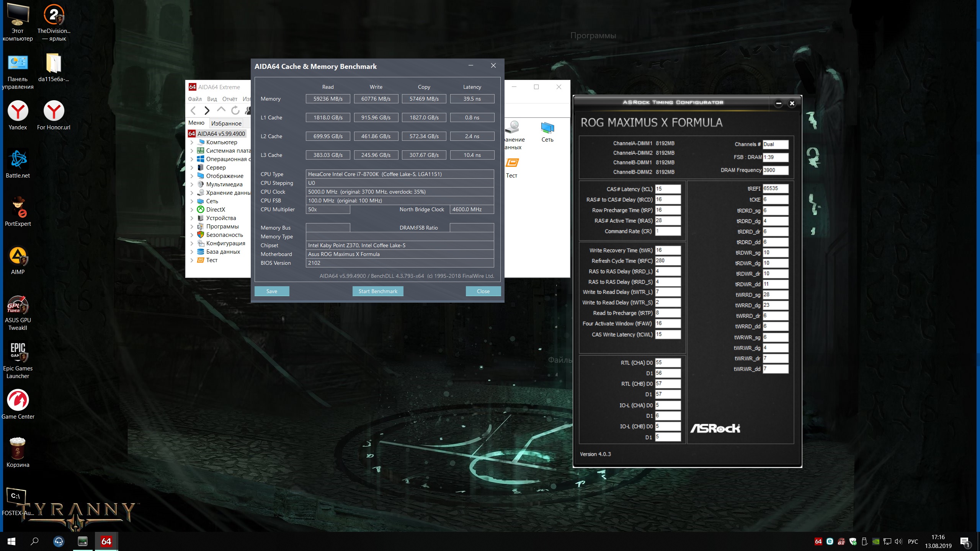Viewport: 980px width, 551px height.
Task: Click the AIDA64 back navigation arrow
Action: 193,111
